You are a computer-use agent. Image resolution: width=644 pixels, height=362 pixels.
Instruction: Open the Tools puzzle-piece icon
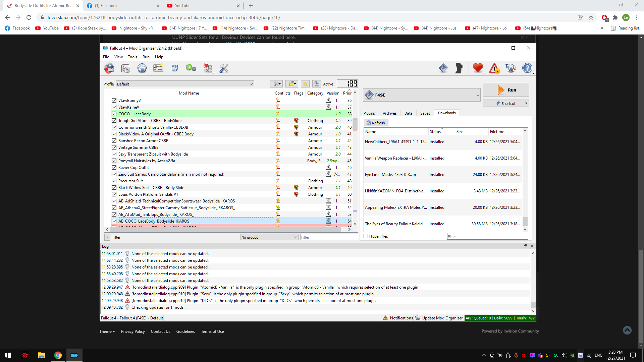pos(208,68)
